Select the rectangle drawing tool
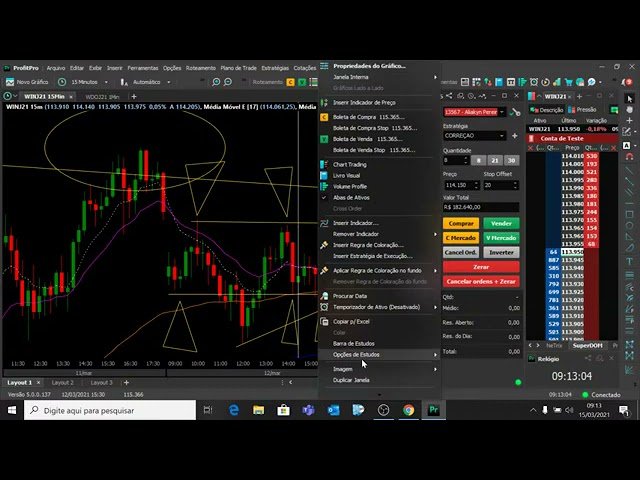The width and height of the screenshot is (640, 480). coord(629,214)
